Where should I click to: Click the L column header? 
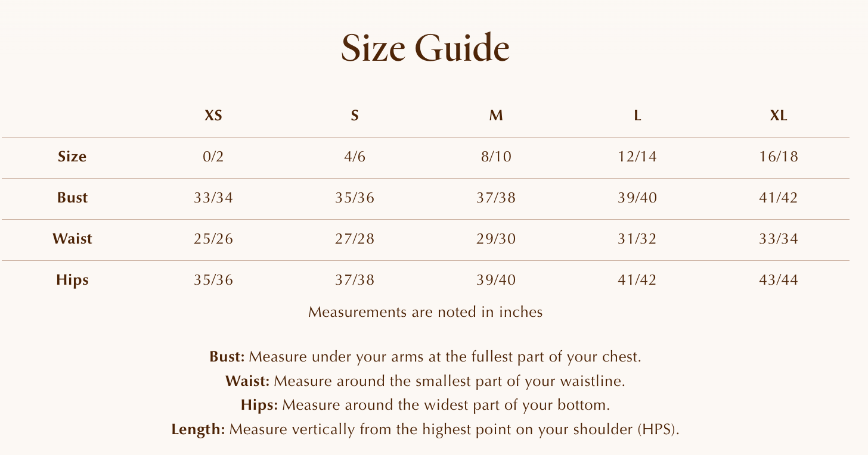[x=637, y=116]
